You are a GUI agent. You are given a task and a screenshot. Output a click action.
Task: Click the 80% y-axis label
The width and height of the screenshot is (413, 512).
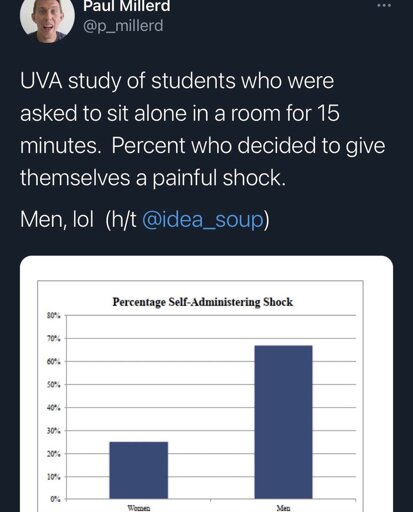[54, 315]
